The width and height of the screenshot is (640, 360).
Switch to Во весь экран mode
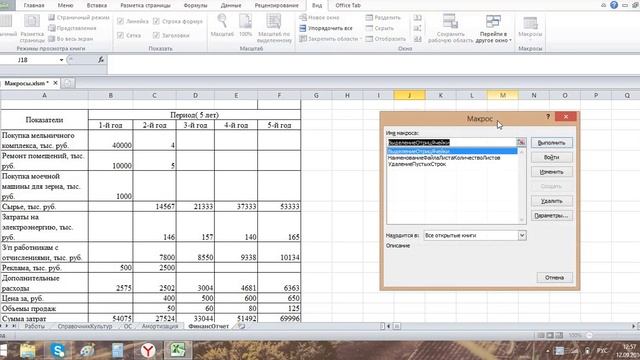tap(71, 39)
